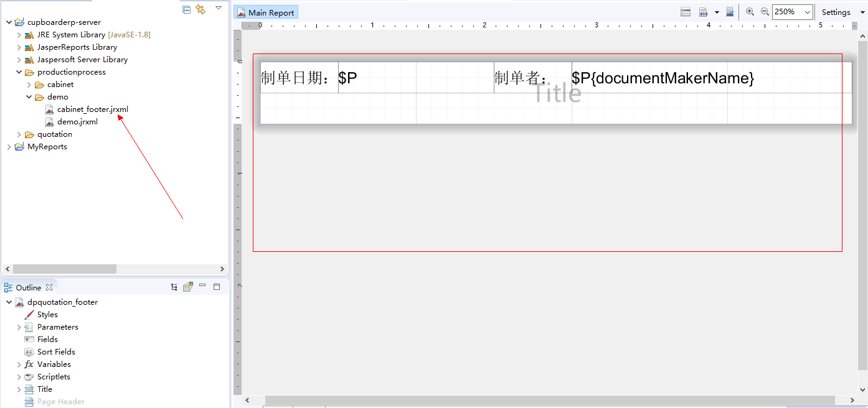Click the Settings button in editor toolbar
The width and height of the screenshot is (868, 408).
tap(836, 12)
